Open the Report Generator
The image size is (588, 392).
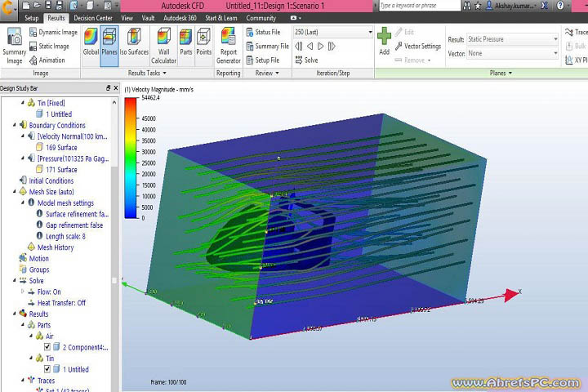click(229, 46)
